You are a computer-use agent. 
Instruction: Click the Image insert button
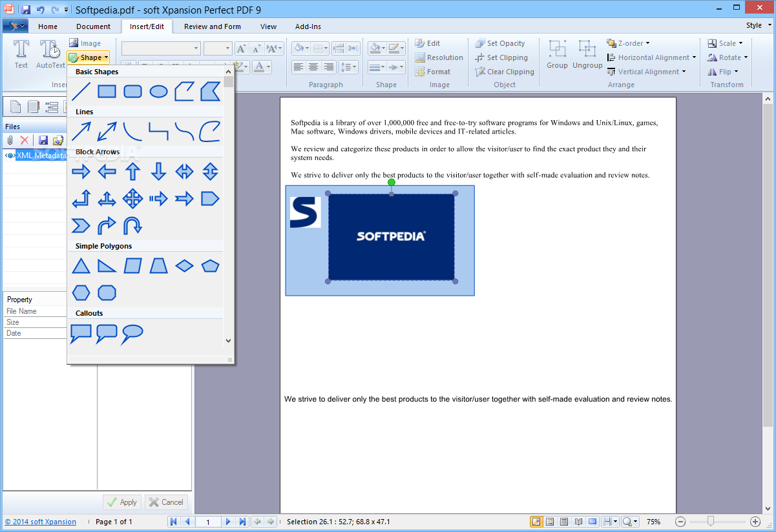pos(85,43)
